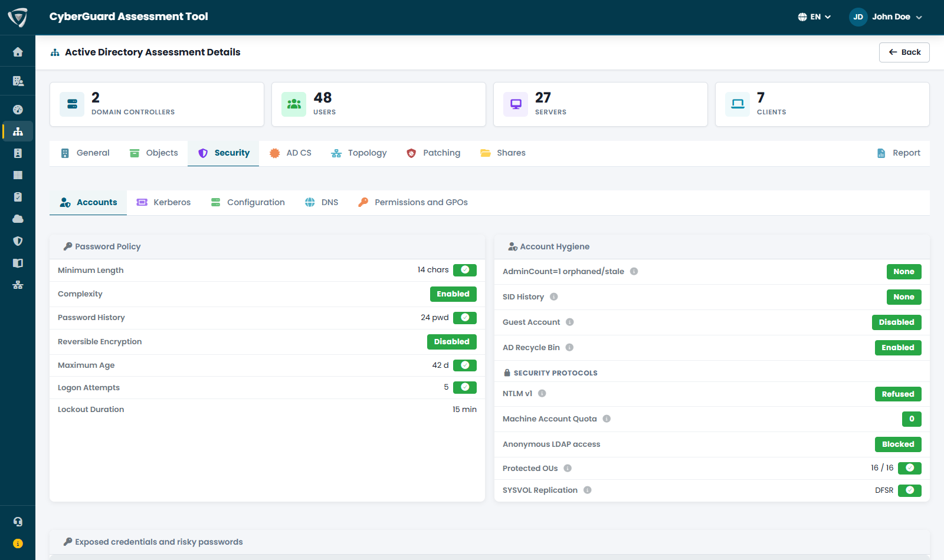Switch to the Objects tab

click(x=154, y=153)
